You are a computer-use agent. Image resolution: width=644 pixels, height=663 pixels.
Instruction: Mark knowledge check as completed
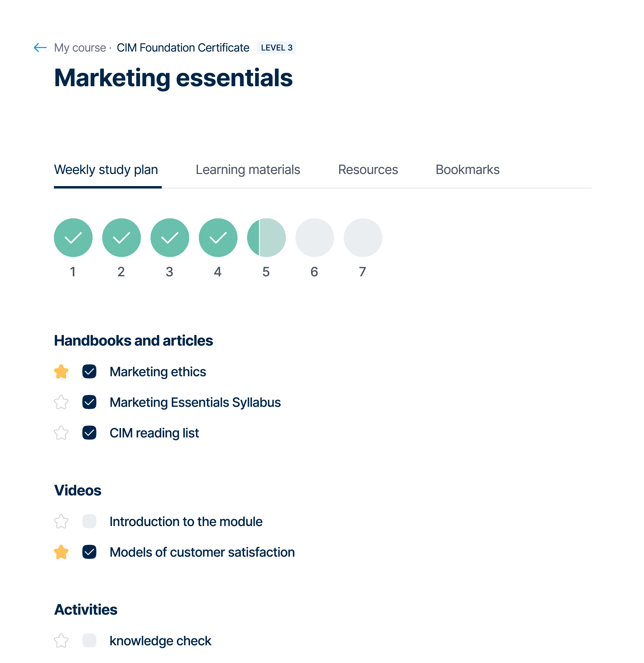[89, 641]
